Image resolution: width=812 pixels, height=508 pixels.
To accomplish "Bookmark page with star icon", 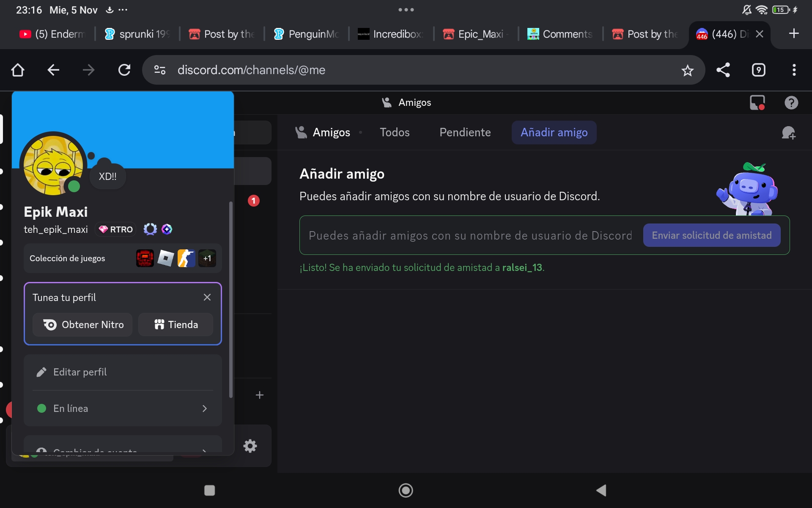I will coord(687,70).
